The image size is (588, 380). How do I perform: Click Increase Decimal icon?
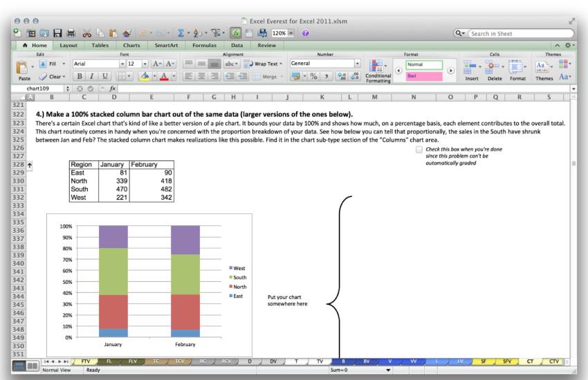pyautogui.click(x=342, y=77)
